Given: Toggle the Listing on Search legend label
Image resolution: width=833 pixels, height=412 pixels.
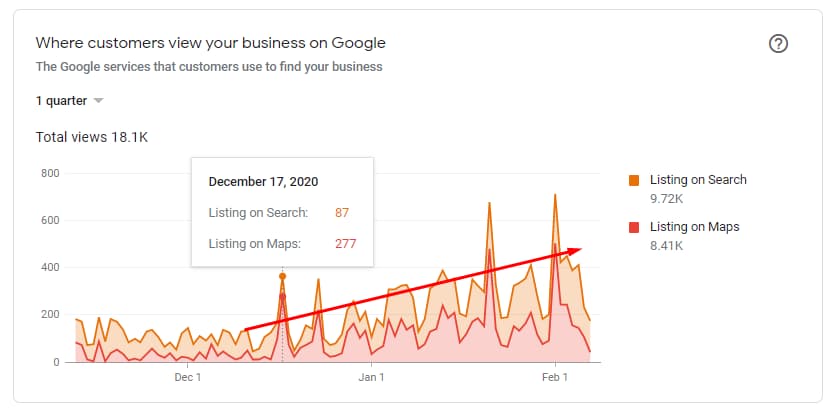Looking at the screenshot, I should pos(698,180).
